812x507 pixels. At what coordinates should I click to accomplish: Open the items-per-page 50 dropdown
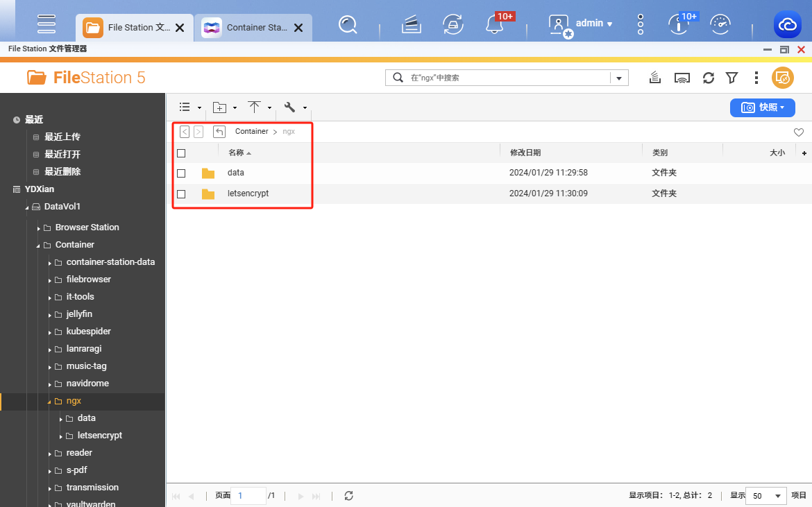pyautogui.click(x=766, y=496)
